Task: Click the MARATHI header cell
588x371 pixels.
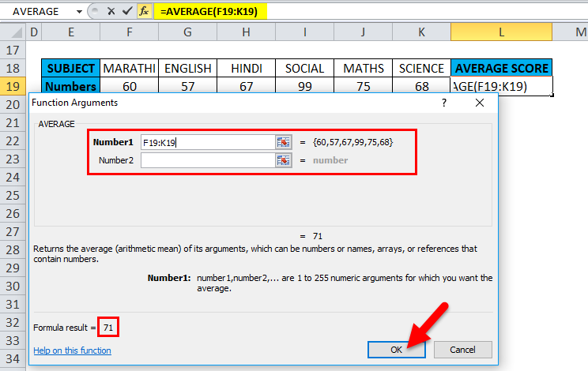Action: click(x=130, y=68)
